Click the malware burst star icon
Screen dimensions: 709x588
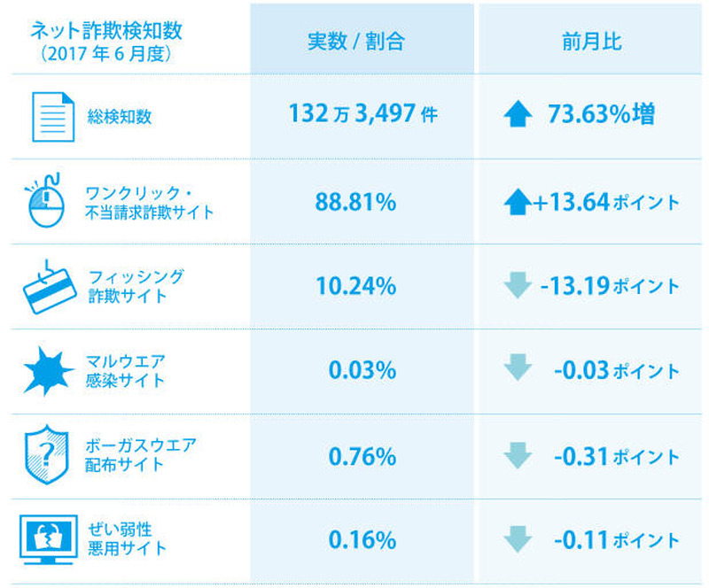pos(48,372)
